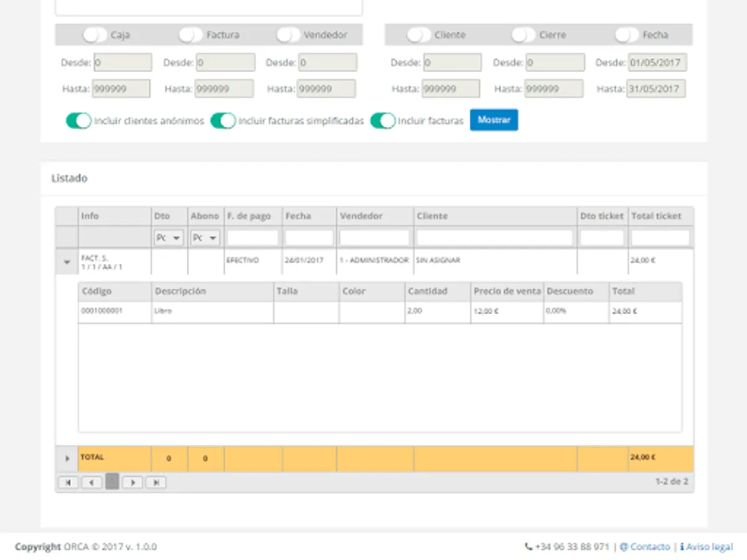Click Fecha Hasta date 31/05/2017
Image resolution: width=747 pixels, height=560 pixels.
pos(656,88)
